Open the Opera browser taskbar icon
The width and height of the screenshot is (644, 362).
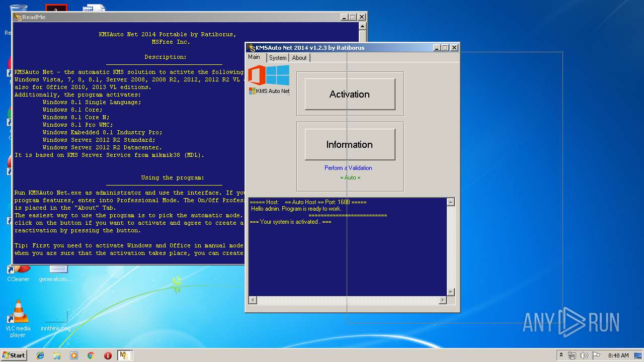tap(108, 355)
